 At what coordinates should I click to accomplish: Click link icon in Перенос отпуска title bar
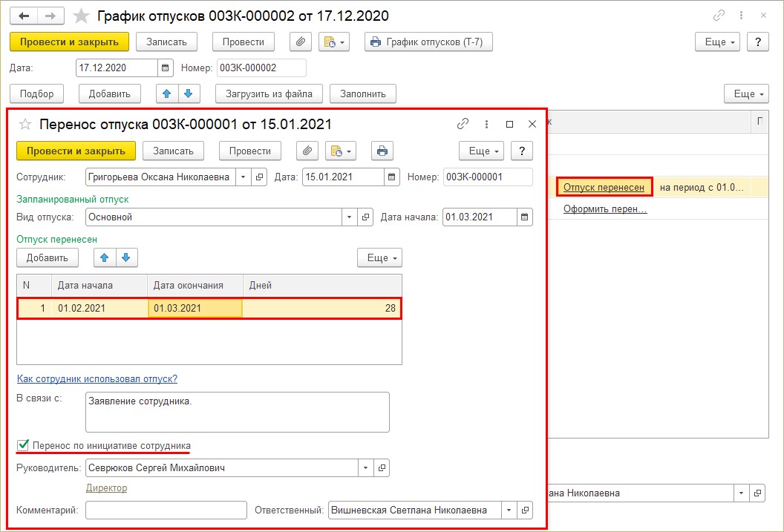[x=463, y=124]
